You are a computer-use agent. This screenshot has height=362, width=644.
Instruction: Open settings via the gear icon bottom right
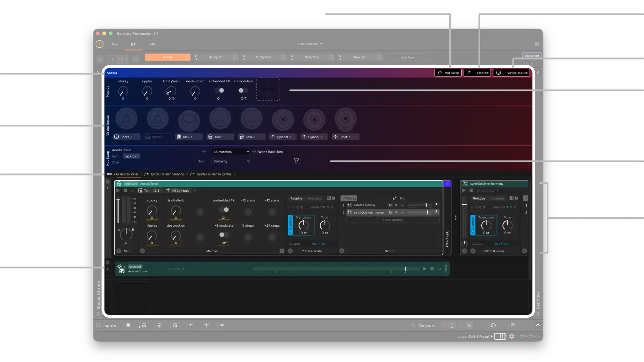pos(512,336)
